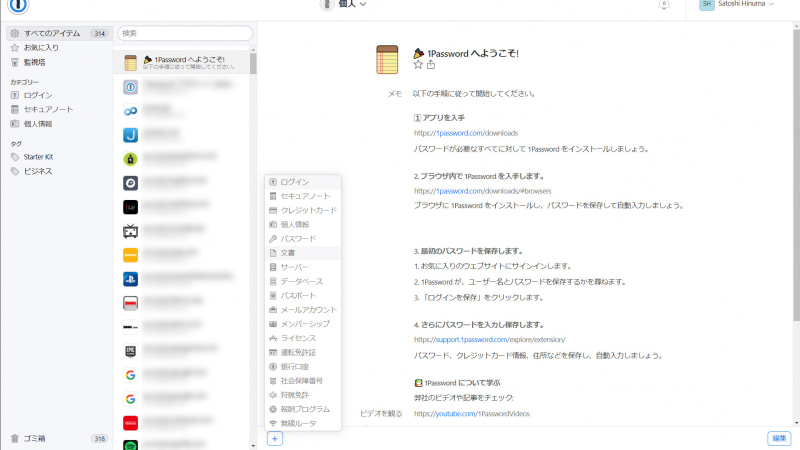
Task: Open the 個人 vault selector dropdown
Action: (343, 4)
